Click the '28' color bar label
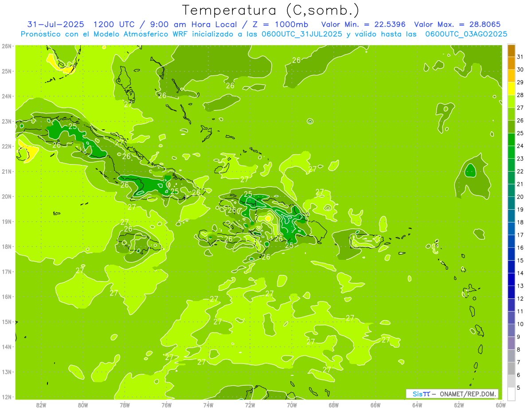 coord(520,95)
